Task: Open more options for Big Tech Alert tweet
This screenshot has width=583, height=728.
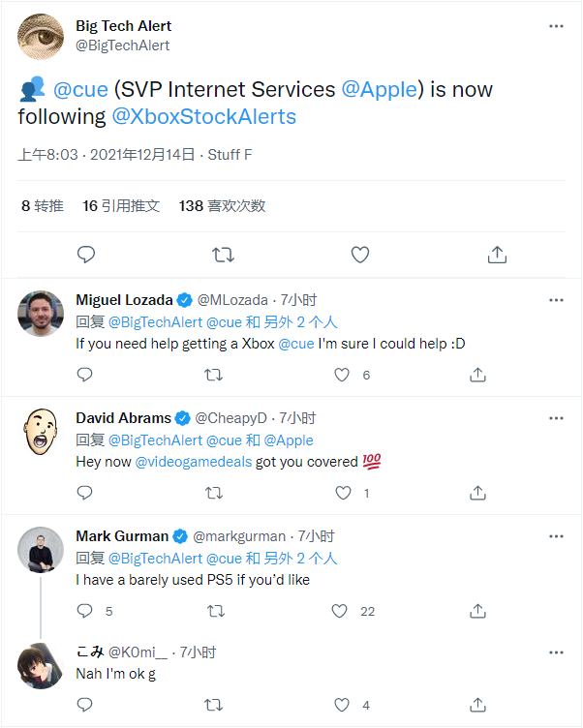Action: point(556,26)
